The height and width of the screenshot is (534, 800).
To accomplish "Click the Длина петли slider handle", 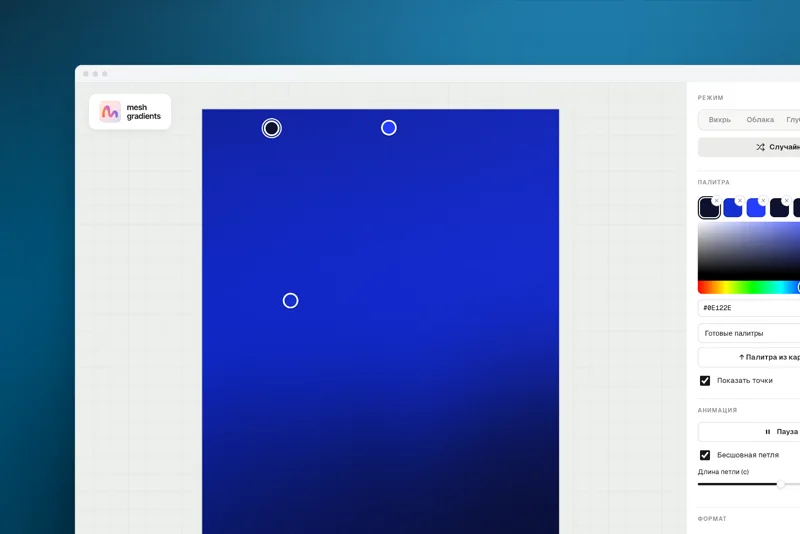I will pos(781,484).
